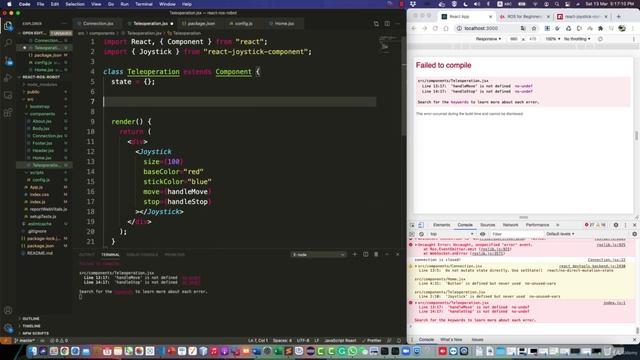Split the editor to the right
640x360 pixels.
point(387,24)
